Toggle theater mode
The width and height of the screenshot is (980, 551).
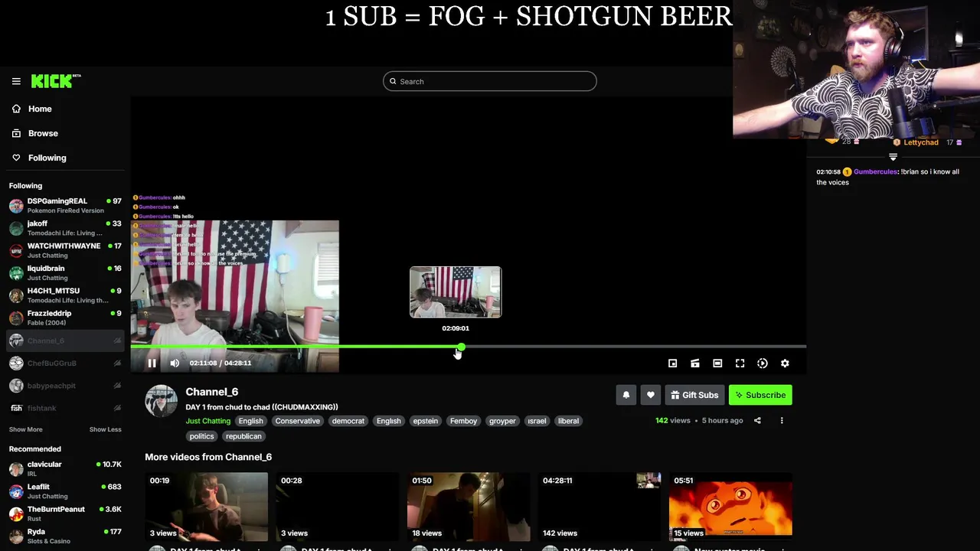717,364
